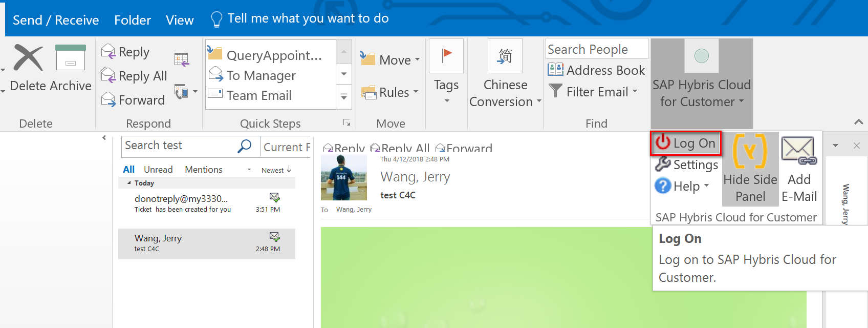Open the Filter Email dropdown

[x=593, y=92]
